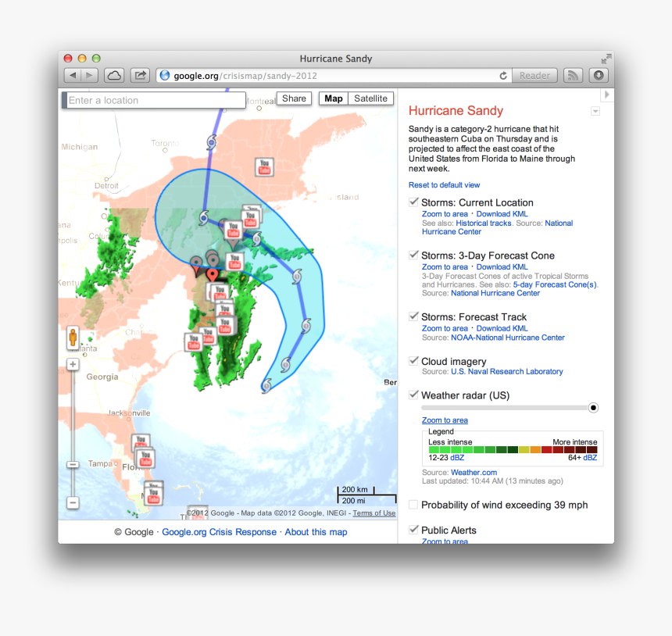Toggle the Public Alerts checkbox
This screenshot has width=672, height=636.
[413, 530]
